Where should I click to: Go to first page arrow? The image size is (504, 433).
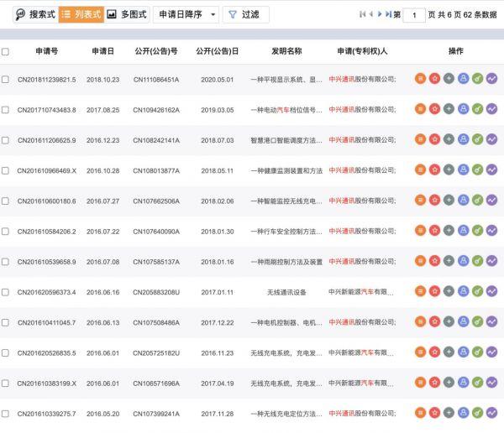point(363,14)
